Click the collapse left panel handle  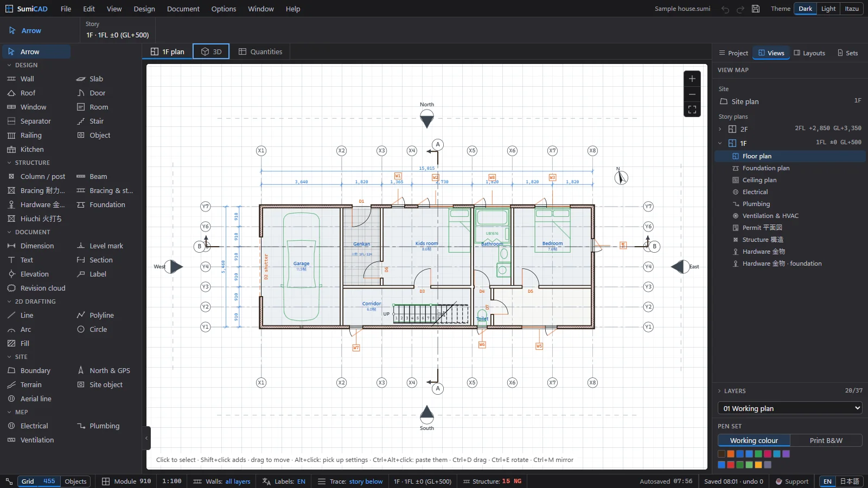[146, 438]
